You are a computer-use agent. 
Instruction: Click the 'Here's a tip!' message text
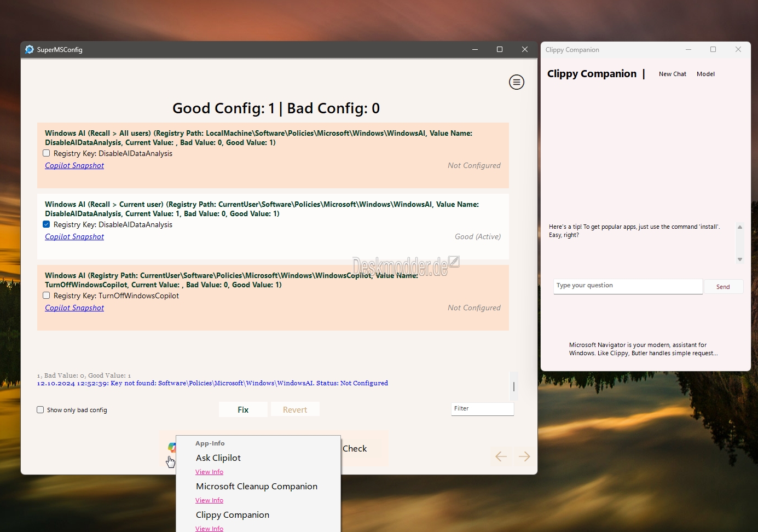[634, 230]
